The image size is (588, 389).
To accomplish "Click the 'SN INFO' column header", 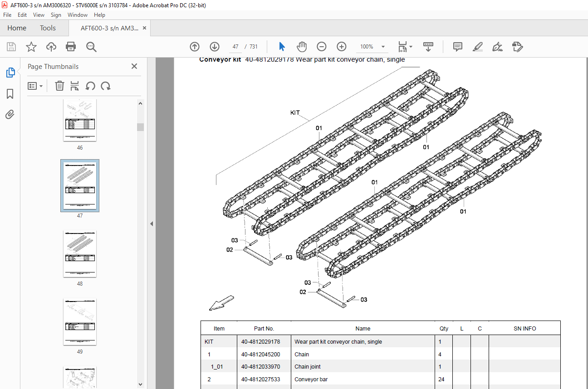I will [x=524, y=329].
